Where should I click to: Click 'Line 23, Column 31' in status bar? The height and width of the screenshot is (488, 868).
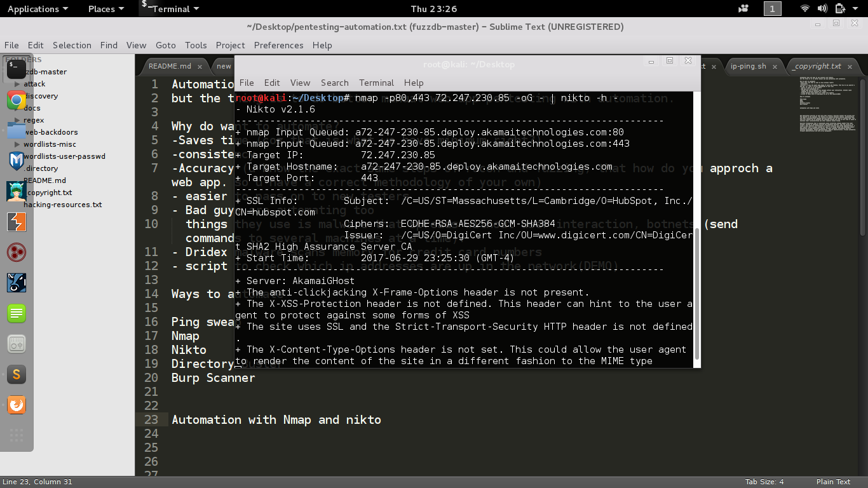37,482
